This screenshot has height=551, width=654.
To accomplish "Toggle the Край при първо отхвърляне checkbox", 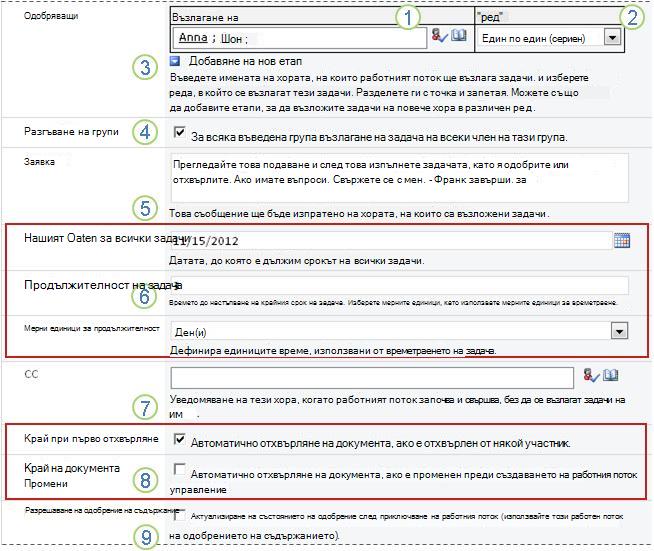I will click(180, 439).
